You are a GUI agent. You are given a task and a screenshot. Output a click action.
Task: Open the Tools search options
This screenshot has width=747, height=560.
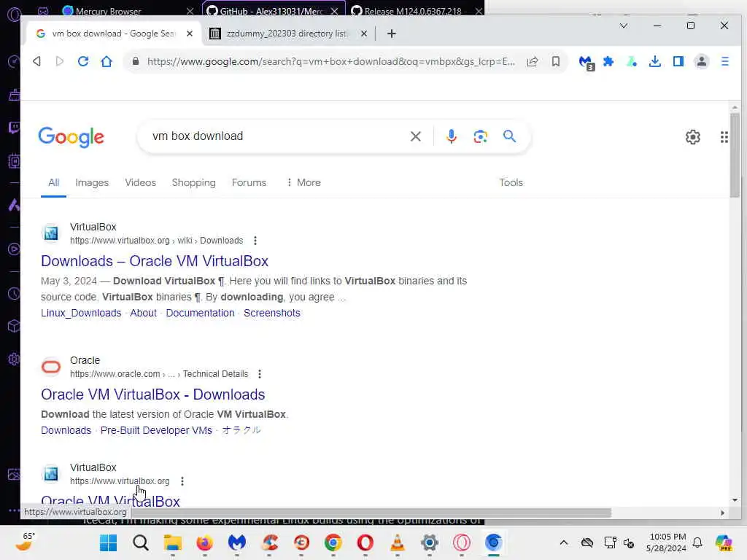click(511, 182)
